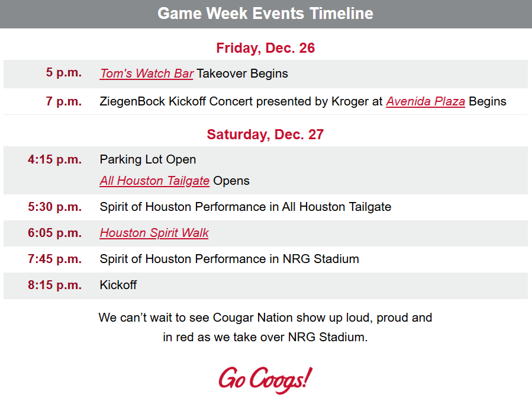532x407 pixels.
Task: Select the 7:45 p.m. time label
Action: [55, 259]
